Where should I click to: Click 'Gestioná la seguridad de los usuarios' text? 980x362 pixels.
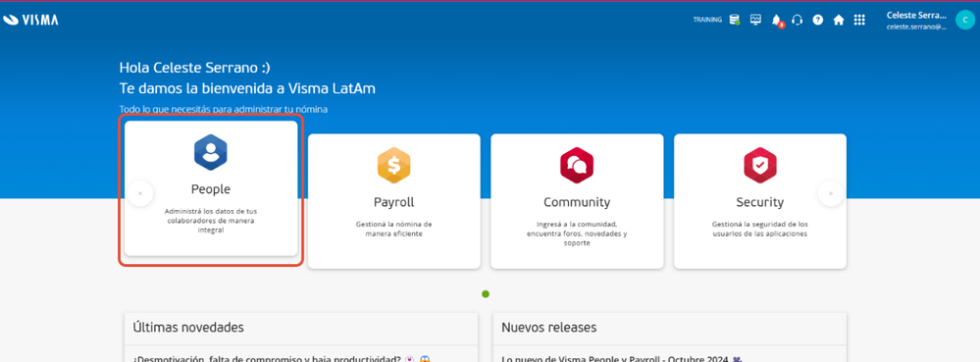[760, 229]
